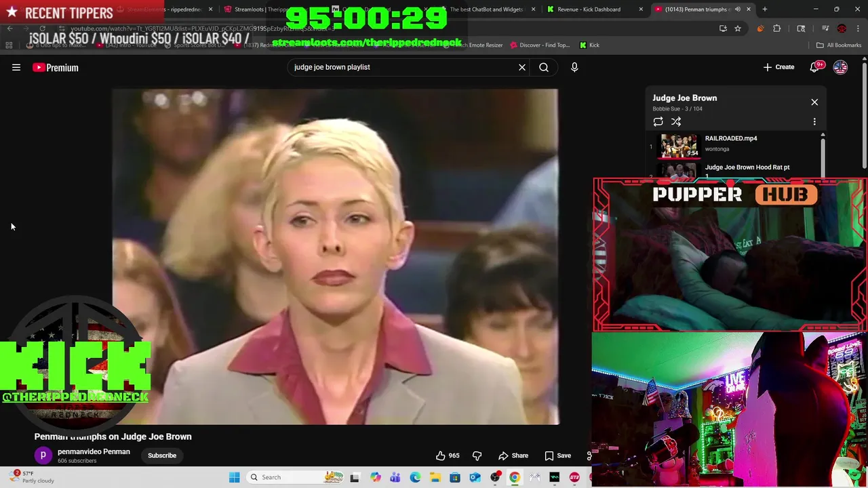The image size is (868, 488).
Task: Launch Copilot from the taskbar
Action: pos(375,477)
